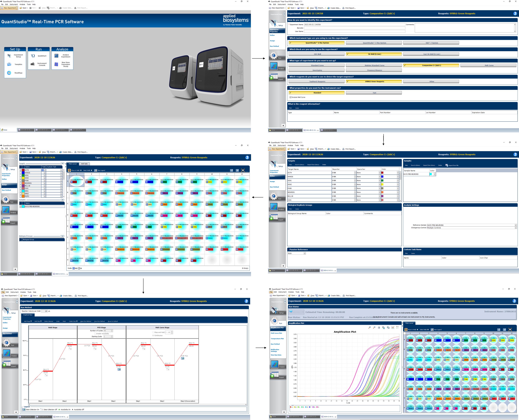Collapse Experiment Menu arrow in Assign screen
Image resolution: width=519 pixels, height=420 pixels.
[16, 158]
